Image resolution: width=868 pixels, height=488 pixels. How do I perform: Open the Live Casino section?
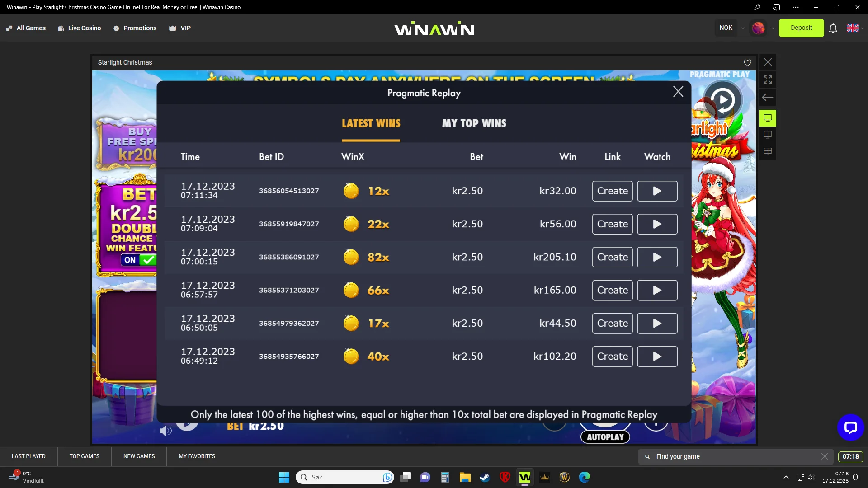tap(80, 28)
